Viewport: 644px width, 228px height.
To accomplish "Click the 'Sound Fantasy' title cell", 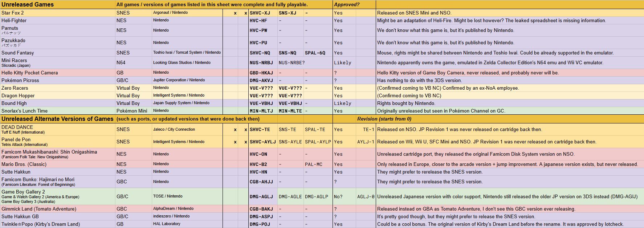I will 58,53.
